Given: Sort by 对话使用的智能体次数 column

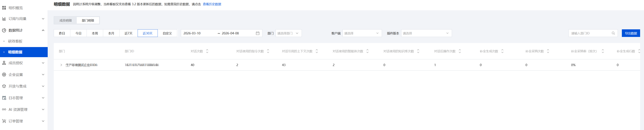Looking at the screenshot, I should pos(368,51).
